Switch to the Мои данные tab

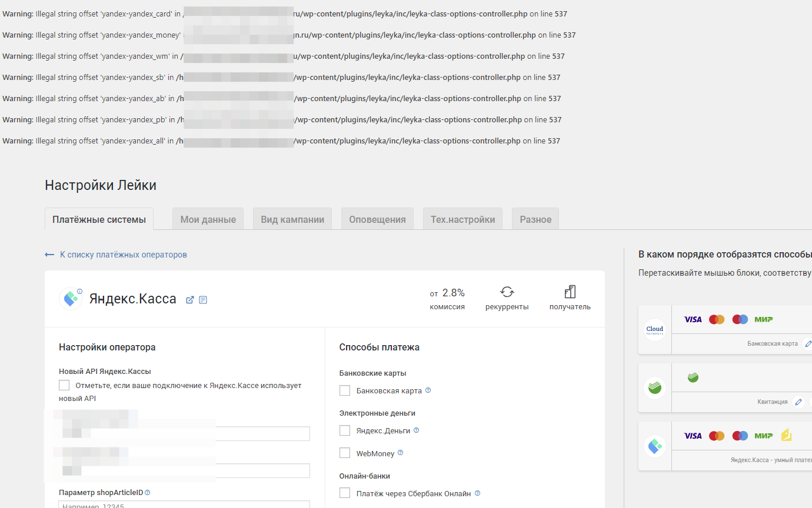pos(208,219)
